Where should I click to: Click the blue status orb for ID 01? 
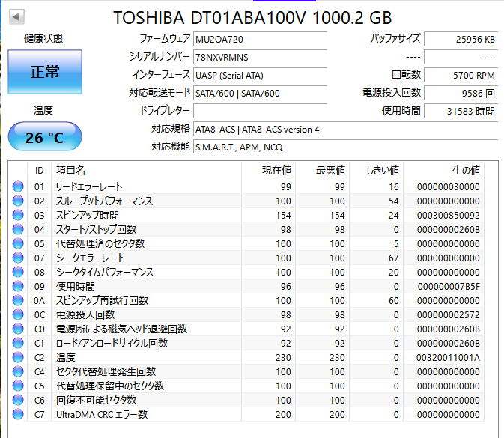18,186
